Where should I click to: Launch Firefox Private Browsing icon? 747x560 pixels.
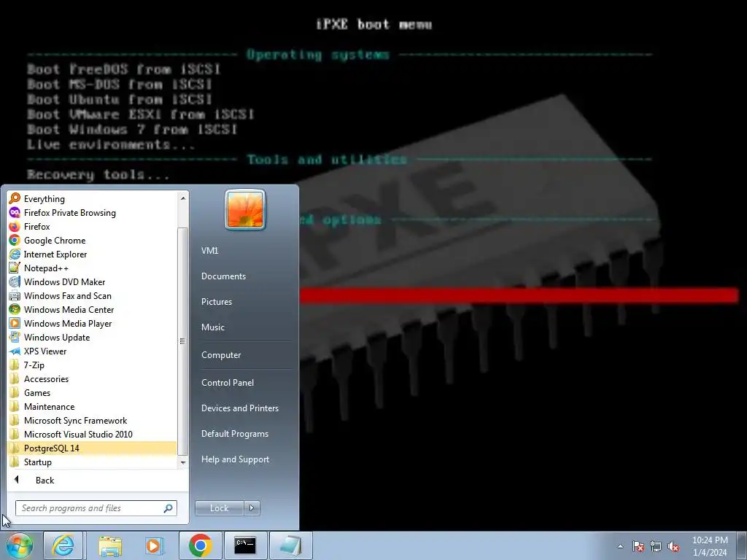[x=15, y=212]
